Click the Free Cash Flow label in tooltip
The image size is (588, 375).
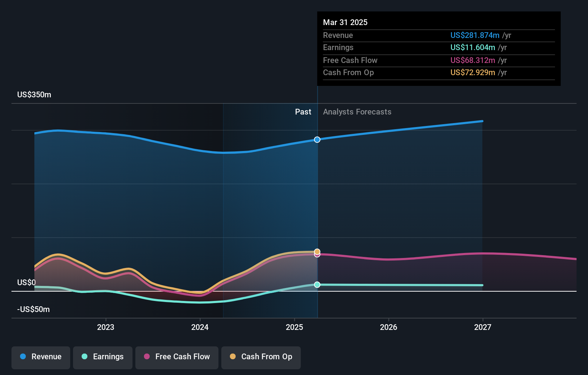[350, 60]
